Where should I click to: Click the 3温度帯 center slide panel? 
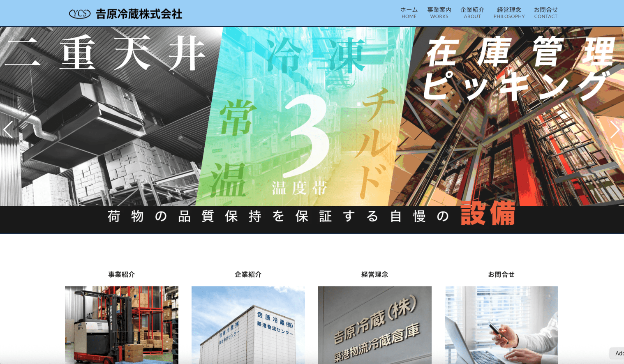coord(304,123)
